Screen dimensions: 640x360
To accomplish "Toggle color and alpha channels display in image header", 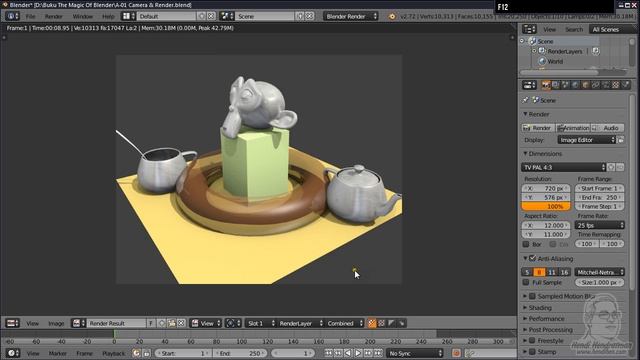I will click(372, 323).
